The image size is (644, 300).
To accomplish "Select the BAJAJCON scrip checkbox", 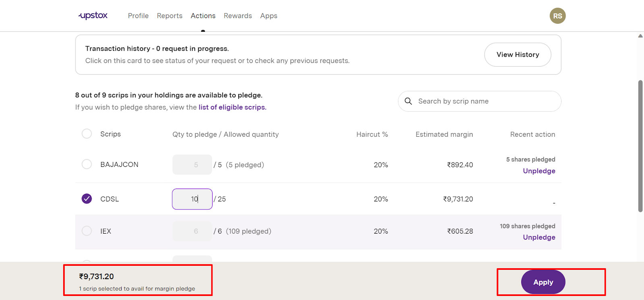I will click(87, 164).
